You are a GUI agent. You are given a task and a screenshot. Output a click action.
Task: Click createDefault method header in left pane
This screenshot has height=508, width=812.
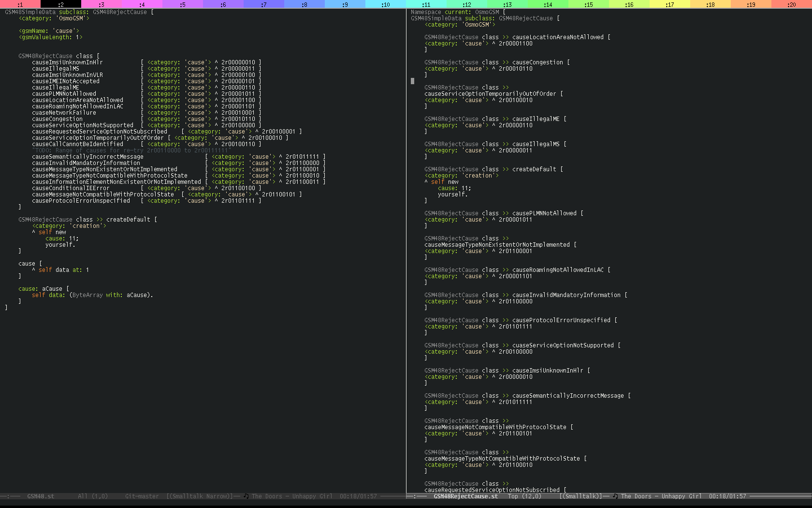[87, 220]
